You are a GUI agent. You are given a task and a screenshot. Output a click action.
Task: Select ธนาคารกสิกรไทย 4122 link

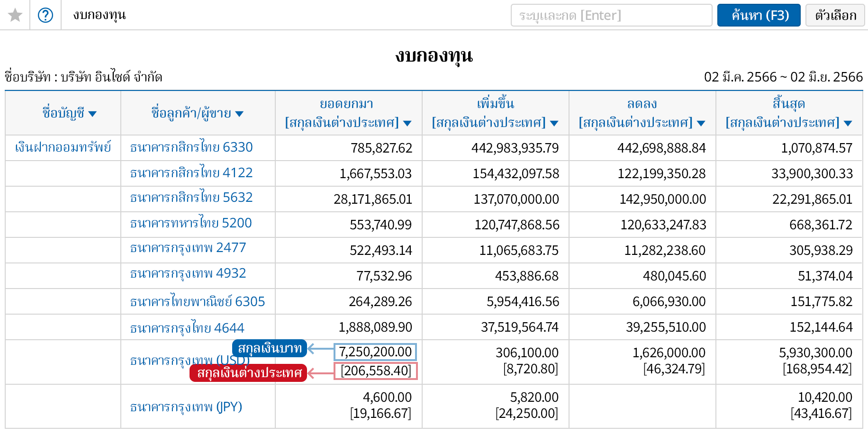[x=191, y=173]
